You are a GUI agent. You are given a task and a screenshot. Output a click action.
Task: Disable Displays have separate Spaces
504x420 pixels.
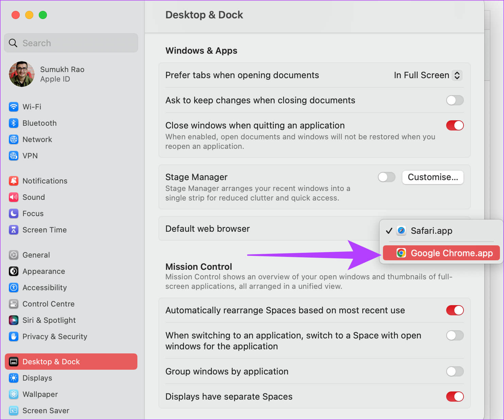455,397
